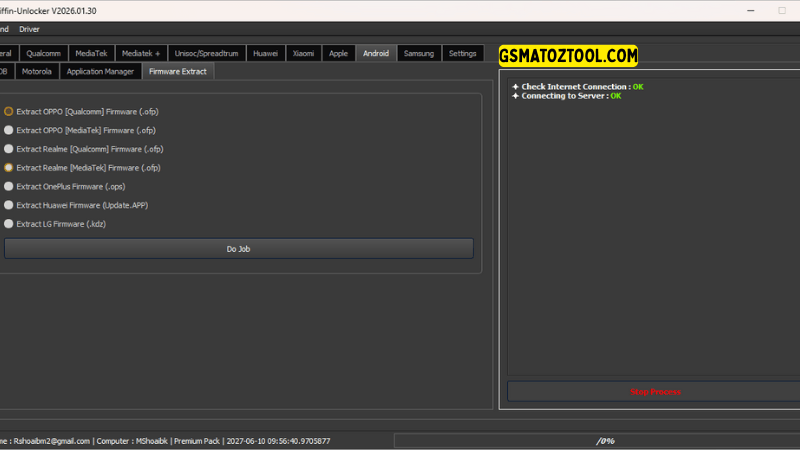Open the Settings tab

coord(462,53)
